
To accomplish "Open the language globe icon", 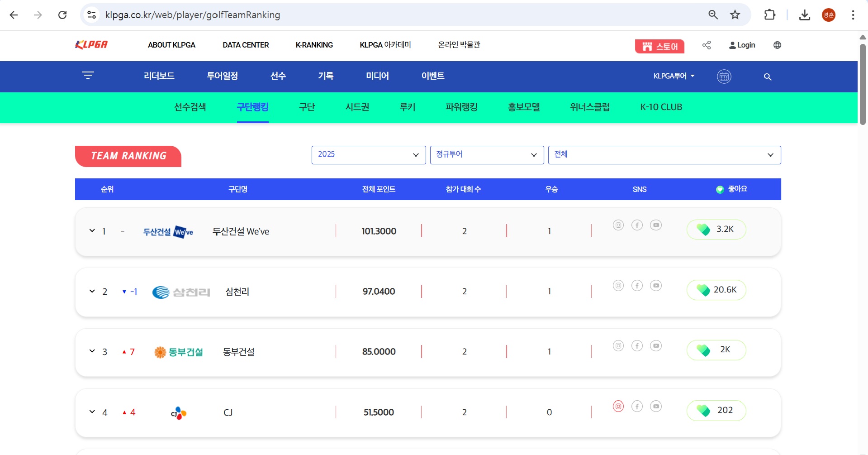I will click(777, 45).
